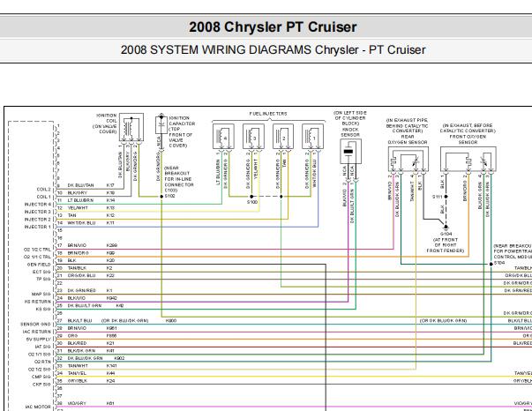This screenshot has height=411, width=532.
Task: Click the rear oxygen sensor symbol
Action: 408,159
